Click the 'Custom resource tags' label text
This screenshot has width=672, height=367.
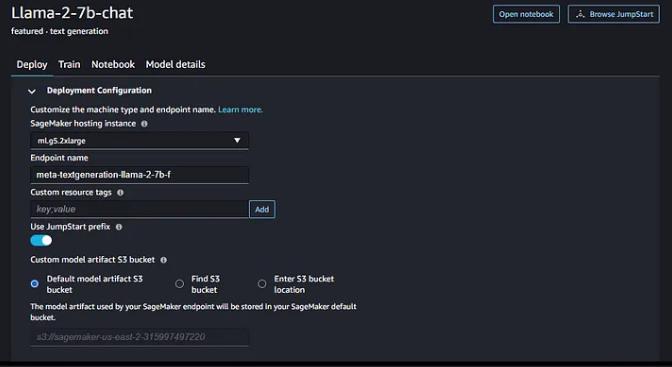coord(71,193)
